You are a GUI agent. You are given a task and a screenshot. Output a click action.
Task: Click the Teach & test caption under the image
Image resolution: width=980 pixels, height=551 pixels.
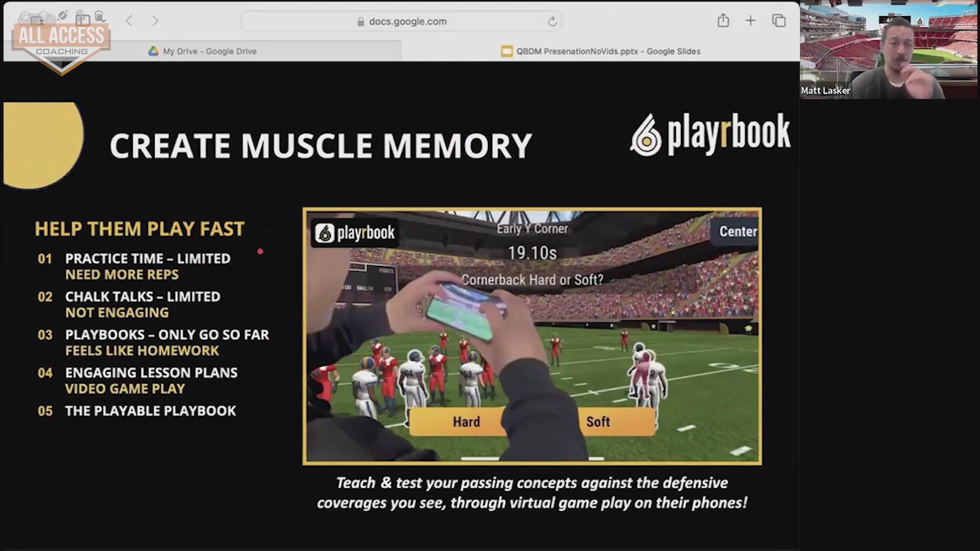click(x=532, y=493)
